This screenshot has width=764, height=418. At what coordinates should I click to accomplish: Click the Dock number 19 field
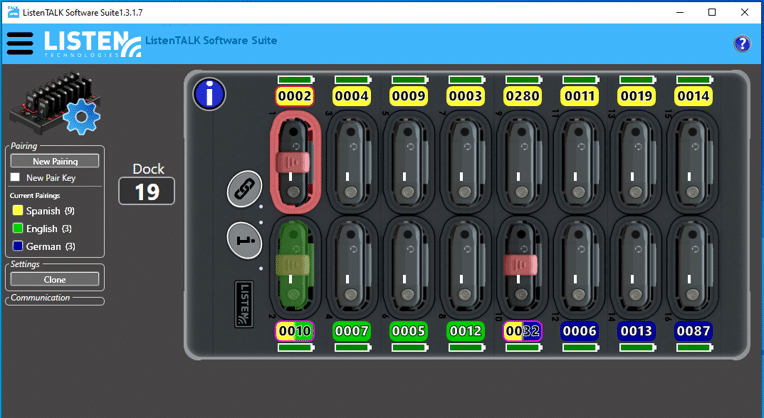(x=147, y=191)
